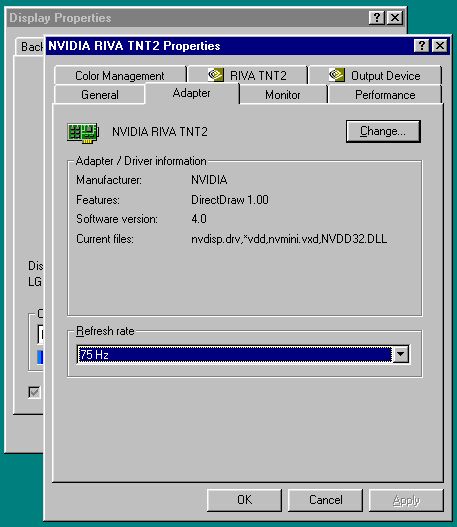457x527 pixels.
Task: Click the Cancel button
Action: click(x=325, y=500)
